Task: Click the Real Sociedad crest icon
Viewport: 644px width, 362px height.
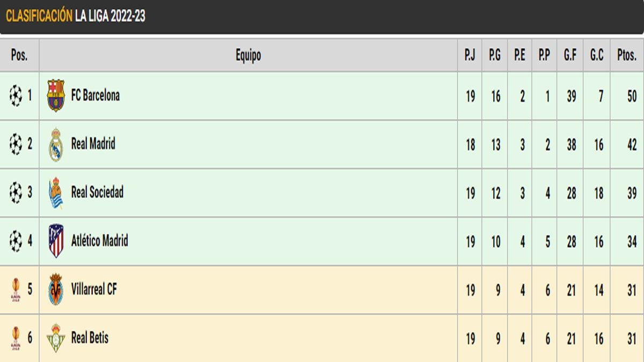Action: click(56, 193)
